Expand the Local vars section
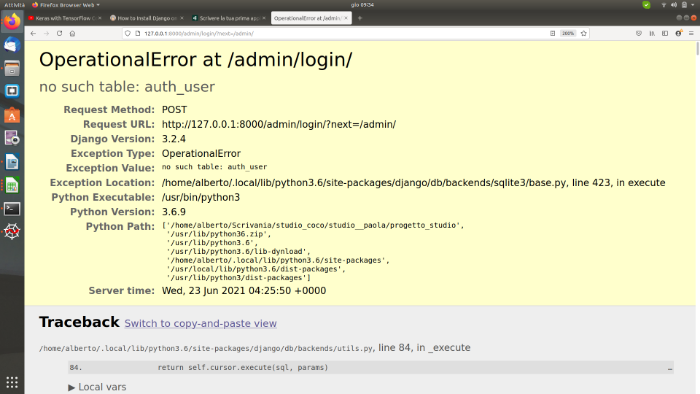This screenshot has width=700, height=394. click(x=97, y=387)
